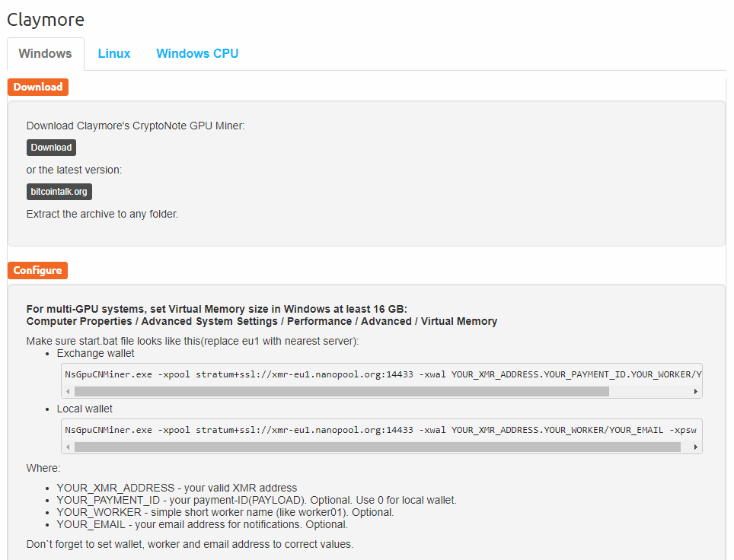Click 'Extract the archive to any folder' text
This screenshot has width=734, height=560.
(x=102, y=215)
